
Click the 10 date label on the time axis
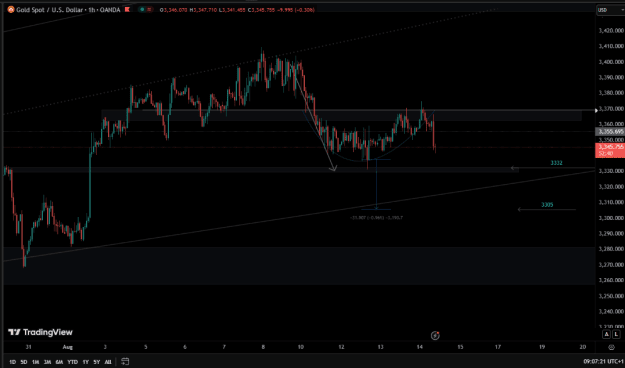[301, 347]
